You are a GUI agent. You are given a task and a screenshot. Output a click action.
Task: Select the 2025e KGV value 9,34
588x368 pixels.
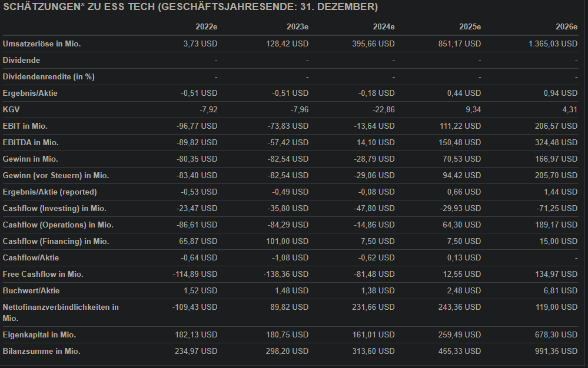point(472,109)
